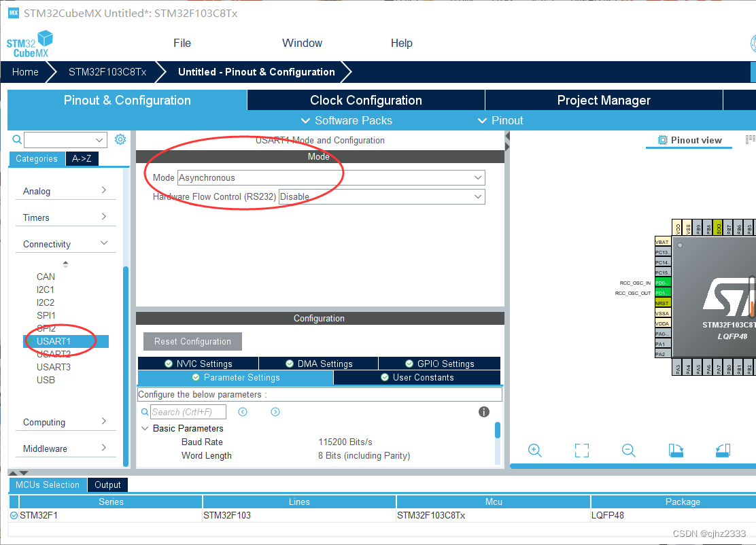
Task: Open the Software Packs dropdown
Action: (346, 120)
